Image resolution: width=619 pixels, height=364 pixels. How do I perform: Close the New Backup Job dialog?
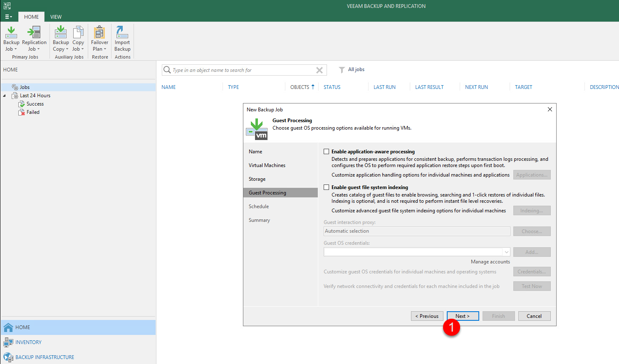(x=550, y=109)
